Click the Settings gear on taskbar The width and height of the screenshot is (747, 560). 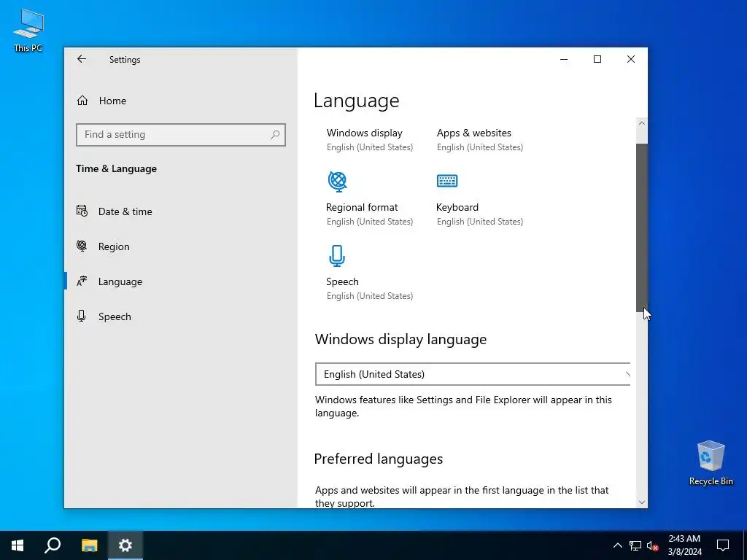point(125,545)
